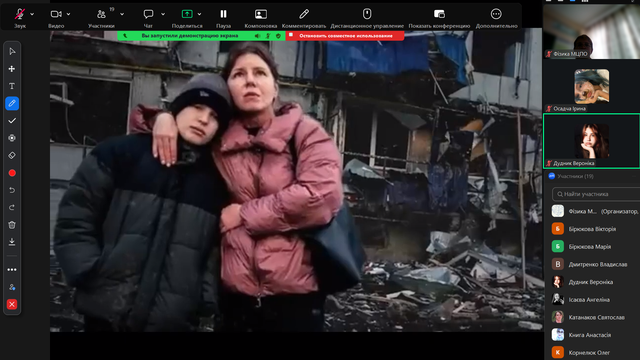Open audio options arrow next to Звук
Viewport: 640px width, 360px height.
click(x=32, y=14)
